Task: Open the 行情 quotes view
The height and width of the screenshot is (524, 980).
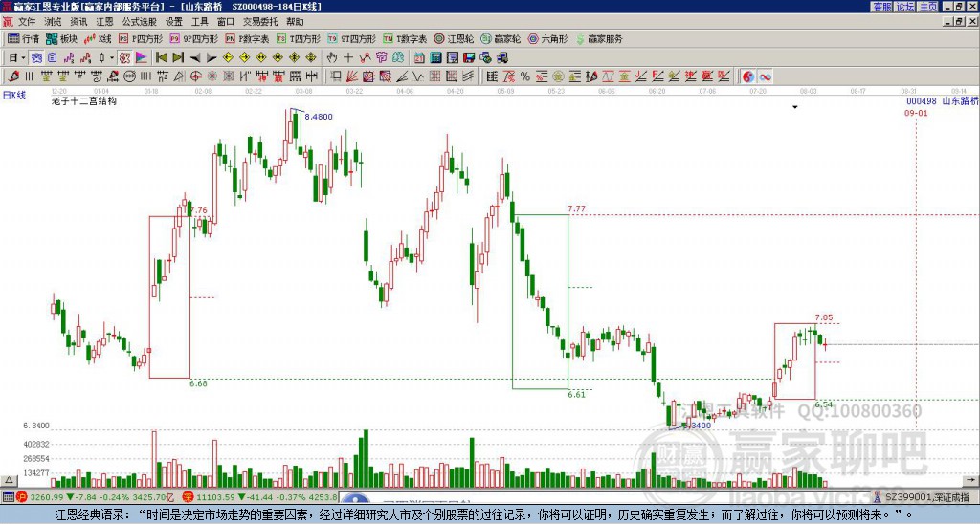Action: (x=23, y=38)
